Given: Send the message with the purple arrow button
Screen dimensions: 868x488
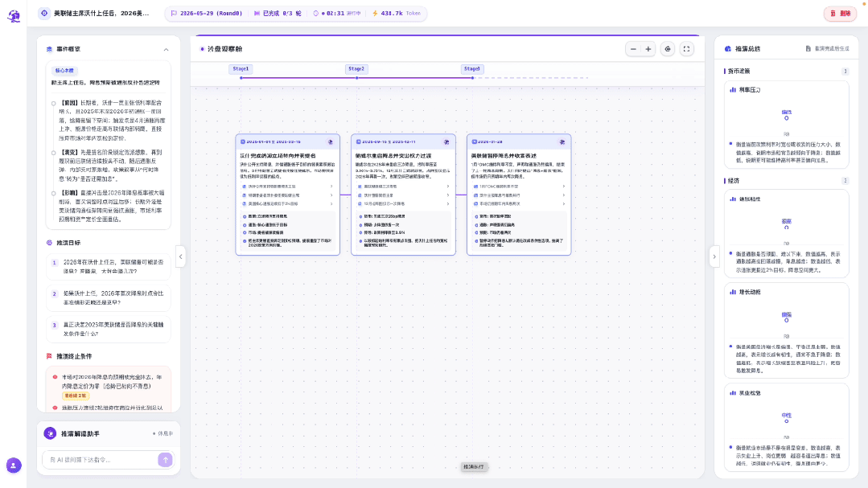Looking at the screenshot, I should point(165,460).
